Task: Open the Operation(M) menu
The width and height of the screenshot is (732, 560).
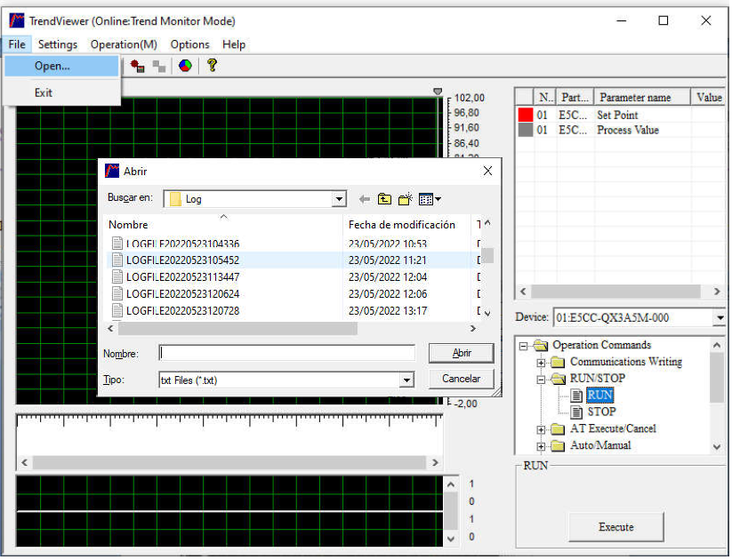Action: (x=124, y=44)
